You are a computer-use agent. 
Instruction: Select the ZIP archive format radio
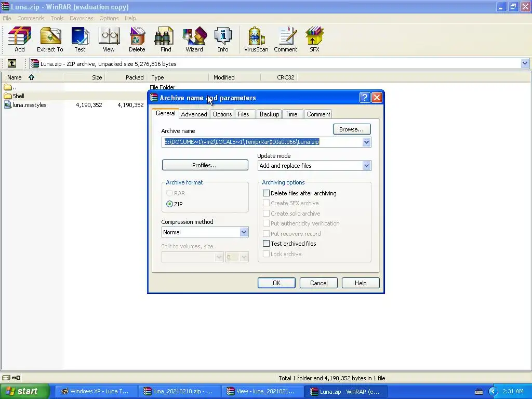pos(170,204)
